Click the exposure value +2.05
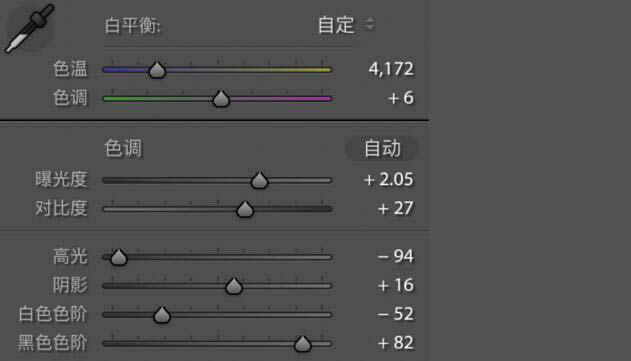The height and width of the screenshot is (361, 631). coord(388,179)
